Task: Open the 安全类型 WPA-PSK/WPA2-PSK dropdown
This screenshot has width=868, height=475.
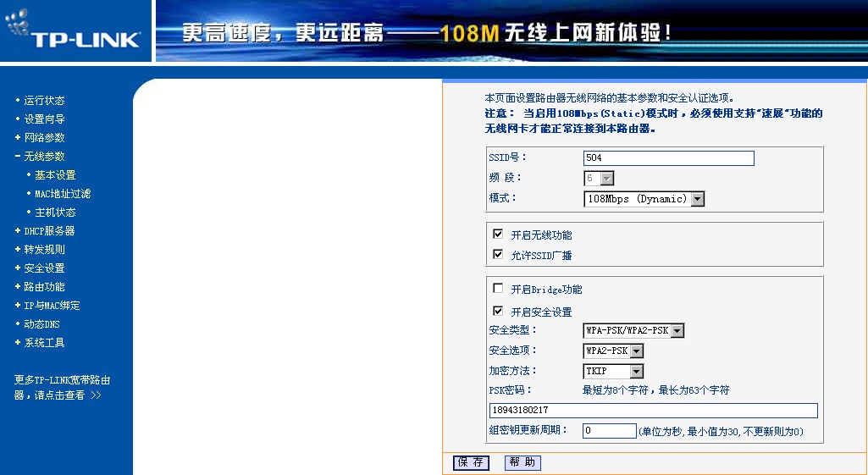Action: pos(633,330)
